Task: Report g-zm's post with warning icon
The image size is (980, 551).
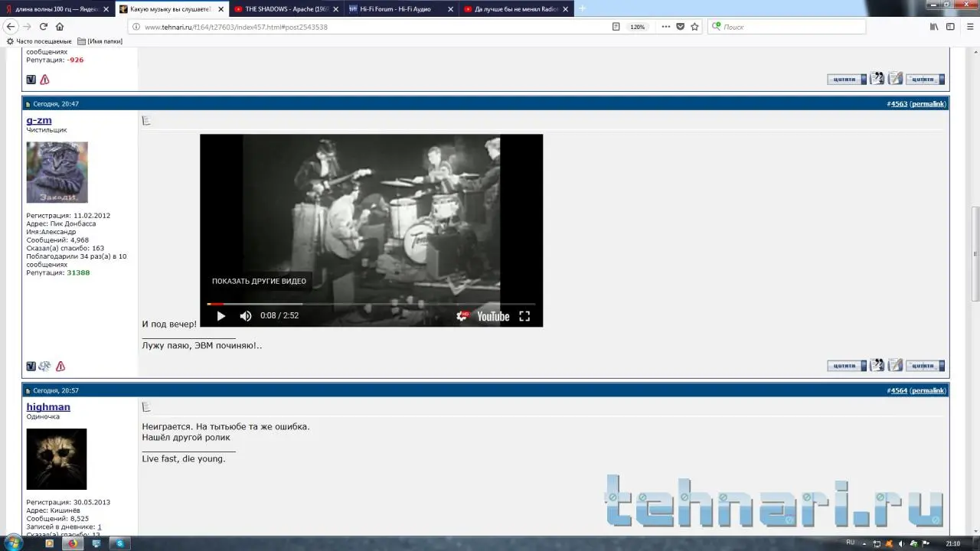Action: pos(60,366)
